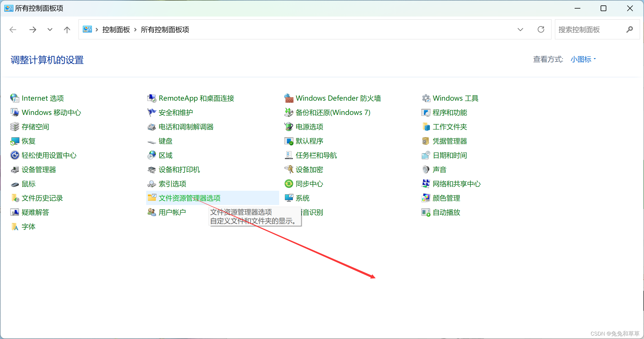Open the 鼠标 (Mouse) settings
The width and height of the screenshot is (644, 339).
tap(28, 184)
